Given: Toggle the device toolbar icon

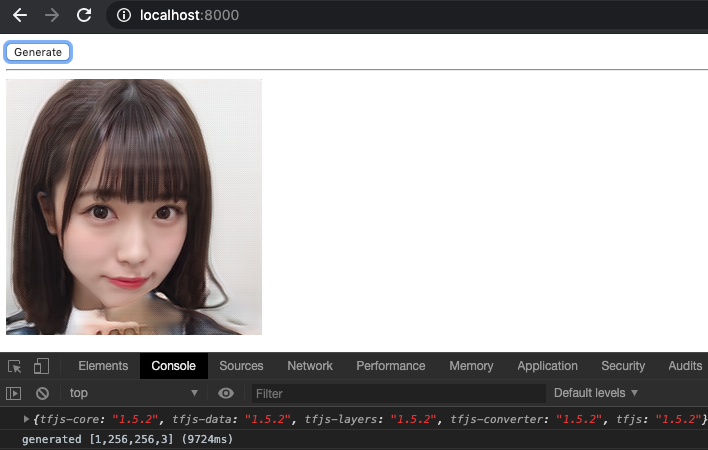Looking at the screenshot, I should (42, 366).
